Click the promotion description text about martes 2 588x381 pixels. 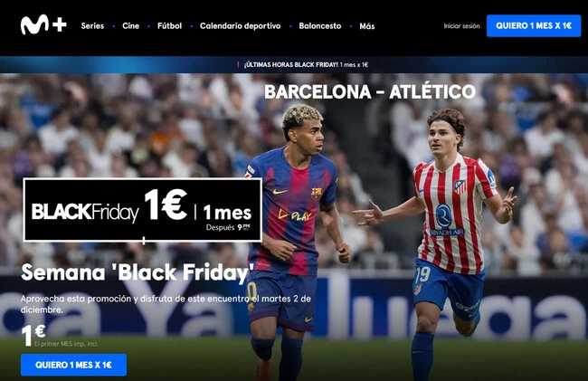click(x=166, y=304)
